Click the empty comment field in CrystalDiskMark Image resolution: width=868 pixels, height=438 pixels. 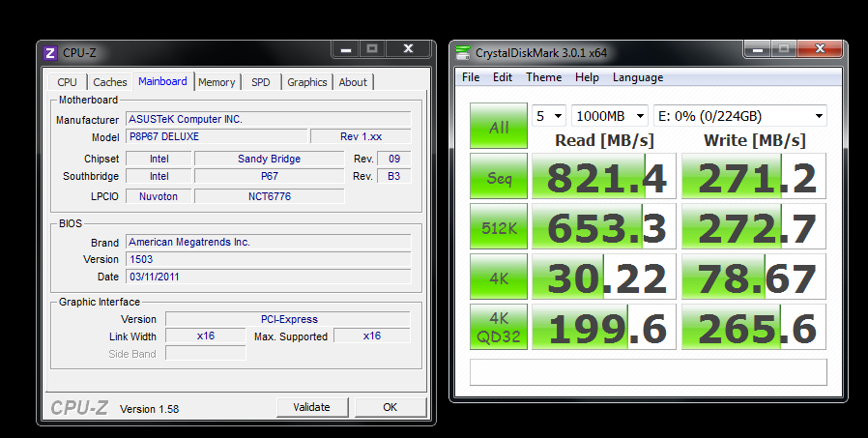649,372
